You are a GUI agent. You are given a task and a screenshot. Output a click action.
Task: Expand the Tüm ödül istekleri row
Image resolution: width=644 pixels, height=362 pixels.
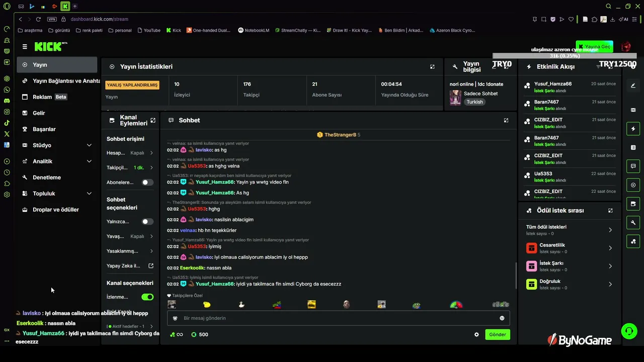[569, 230]
